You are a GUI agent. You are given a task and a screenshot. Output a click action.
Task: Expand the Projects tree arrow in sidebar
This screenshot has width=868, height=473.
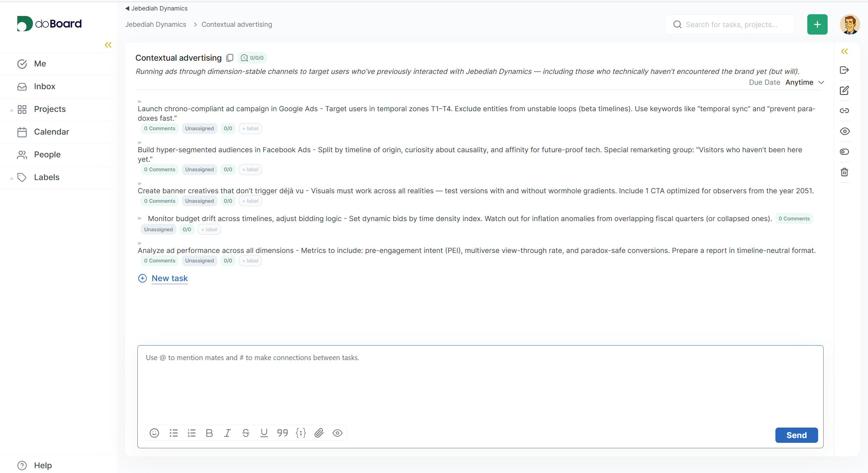click(x=12, y=110)
